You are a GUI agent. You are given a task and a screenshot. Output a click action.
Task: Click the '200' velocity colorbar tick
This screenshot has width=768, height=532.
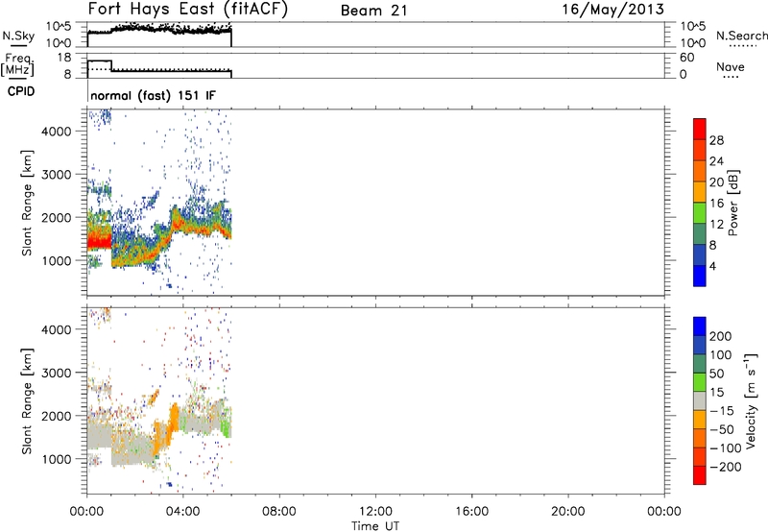[x=721, y=336]
